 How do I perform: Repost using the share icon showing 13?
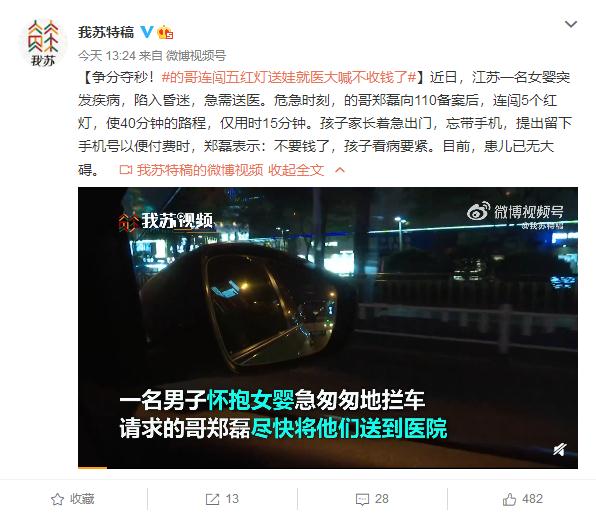pyautogui.click(x=222, y=499)
